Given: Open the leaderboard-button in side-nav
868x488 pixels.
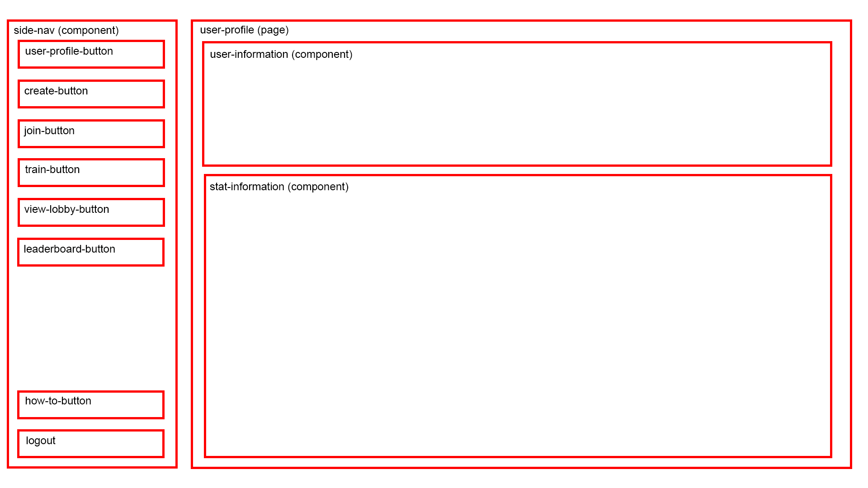Looking at the screenshot, I should click(92, 249).
